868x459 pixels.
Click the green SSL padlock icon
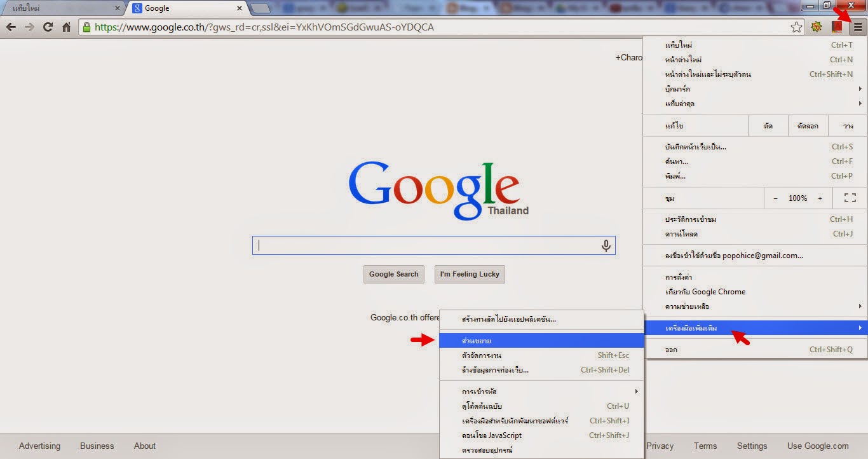(87, 27)
